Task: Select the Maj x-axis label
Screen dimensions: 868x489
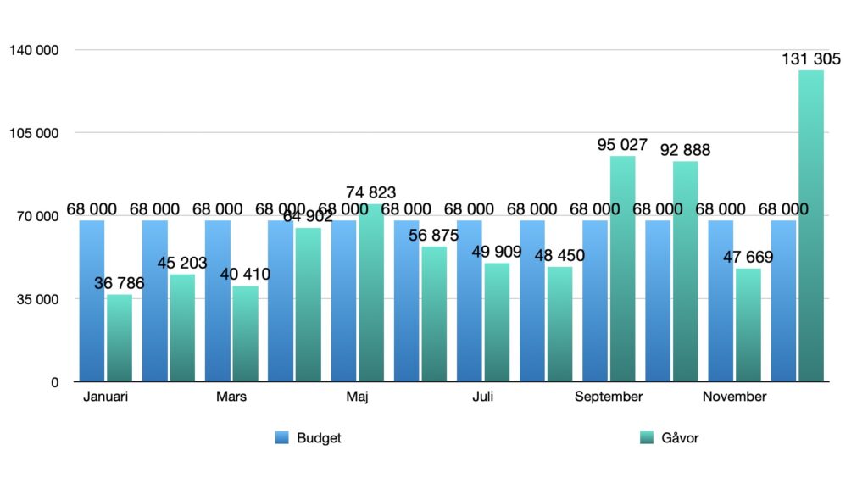Action: pos(357,397)
